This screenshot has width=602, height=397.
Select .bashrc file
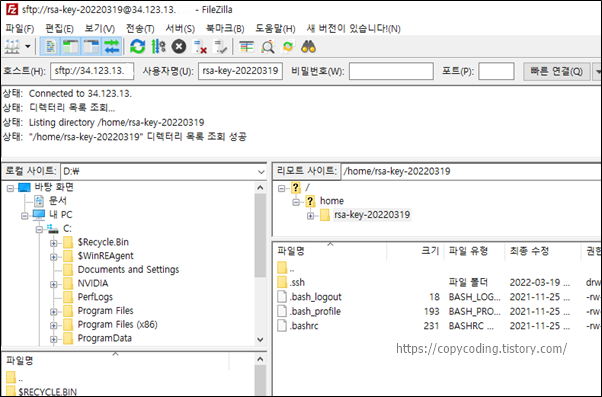pyautogui.click(x=304, y=326)
